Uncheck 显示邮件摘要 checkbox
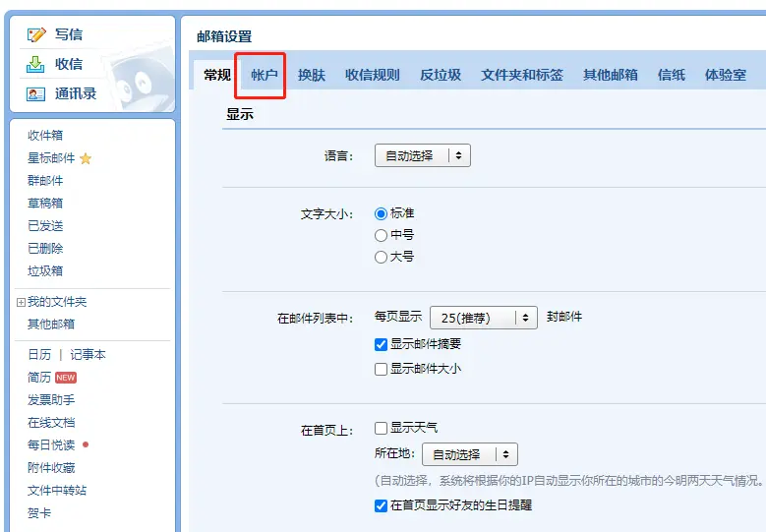Screen dimensions: 766x532 coord(382,344)
